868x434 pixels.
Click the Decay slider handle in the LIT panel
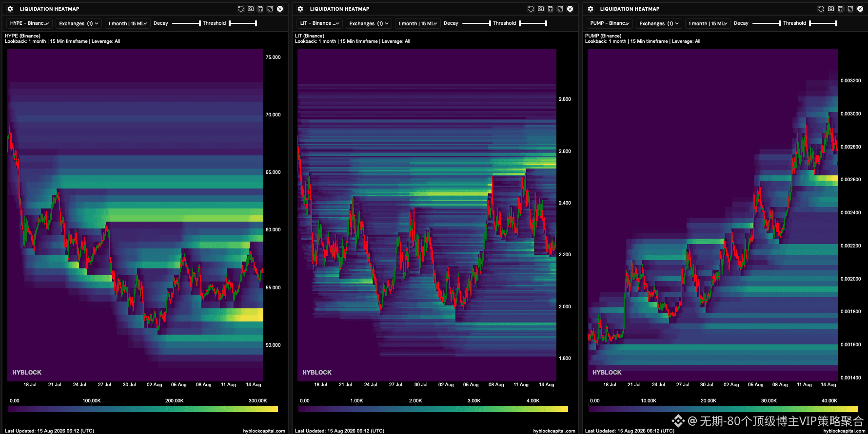[490, 23]
